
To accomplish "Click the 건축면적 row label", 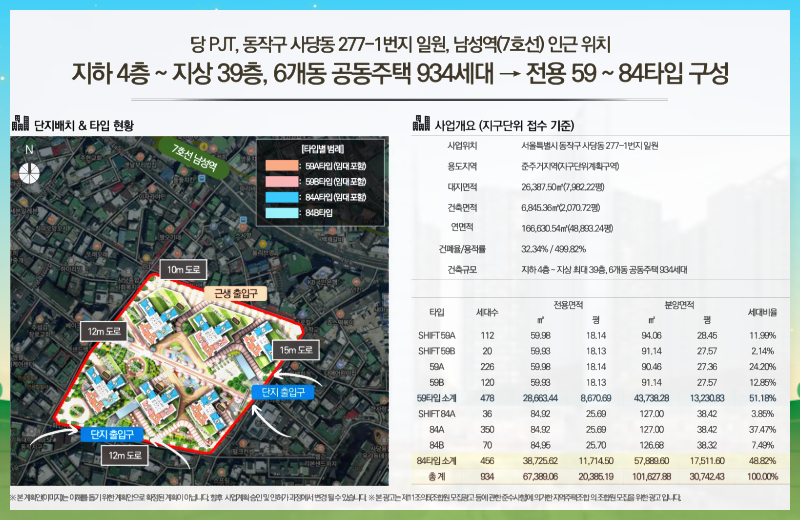I will coord(462,208).
